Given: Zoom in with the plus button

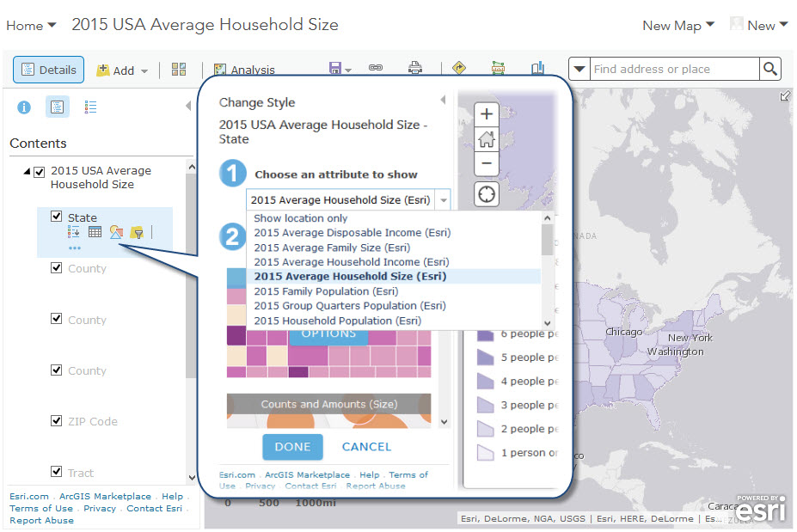Looking at the screenshot, I should [487, 113].
